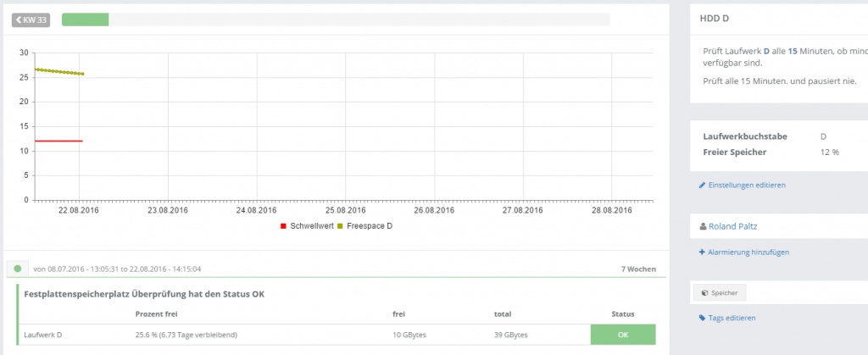This screenshot has height=355, width=868.
Task: Open the Tags editieren link text
Action: click(x=732, y=319)
